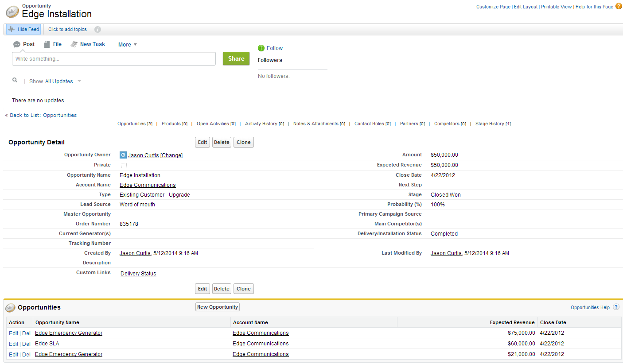
Task: Toggle the Private checkbox
Action: (124, 165)
